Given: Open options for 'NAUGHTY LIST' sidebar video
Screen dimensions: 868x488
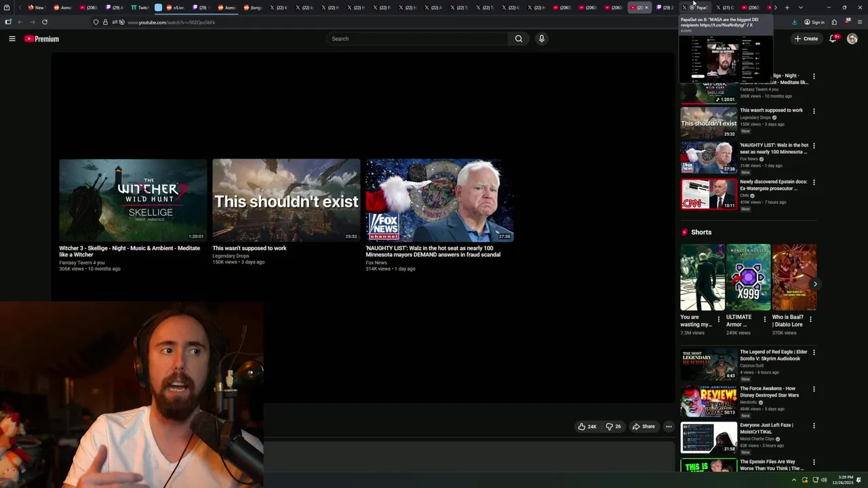Looking at the screenshot, I should 814,146.
